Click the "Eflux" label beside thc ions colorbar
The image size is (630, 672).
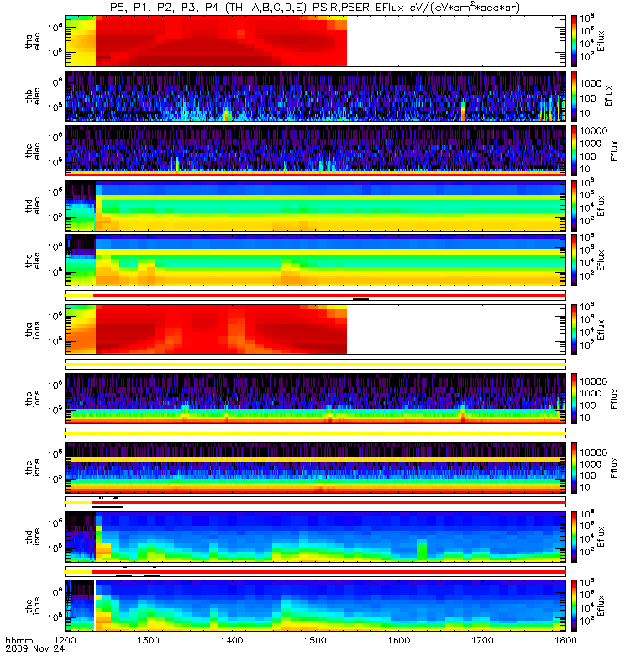pyautogui.click(x=615, y=468)
